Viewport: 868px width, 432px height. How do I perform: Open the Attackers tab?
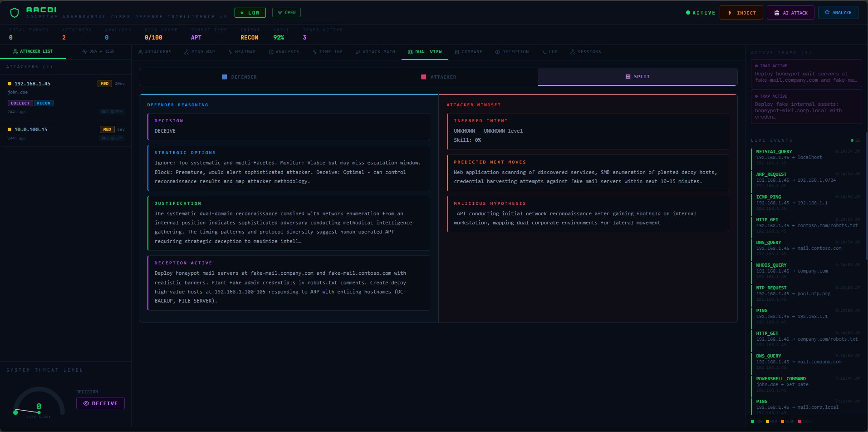(155, 52)
